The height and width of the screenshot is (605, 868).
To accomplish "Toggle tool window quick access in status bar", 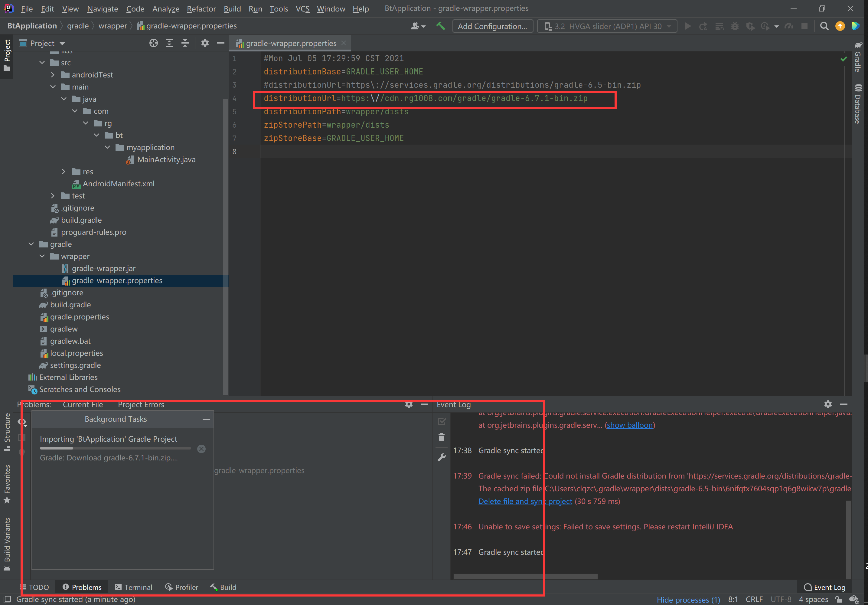I will coord(7,599).
